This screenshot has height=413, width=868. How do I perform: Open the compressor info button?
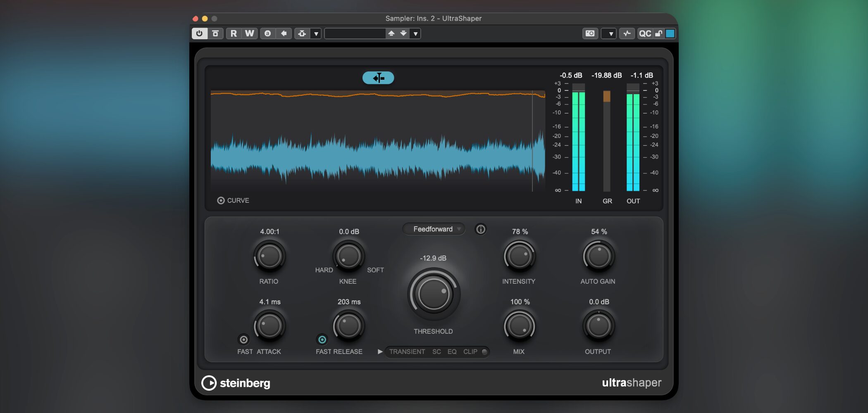pos(480,229)
